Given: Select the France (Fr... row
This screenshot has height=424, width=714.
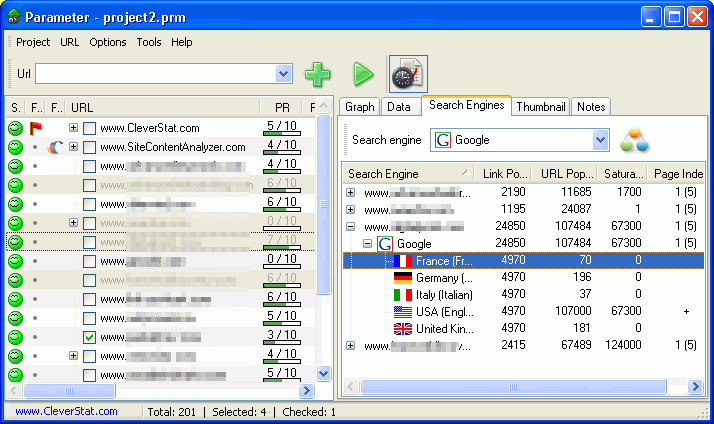Looking at the screenshot, I should (x=523, y=261).
